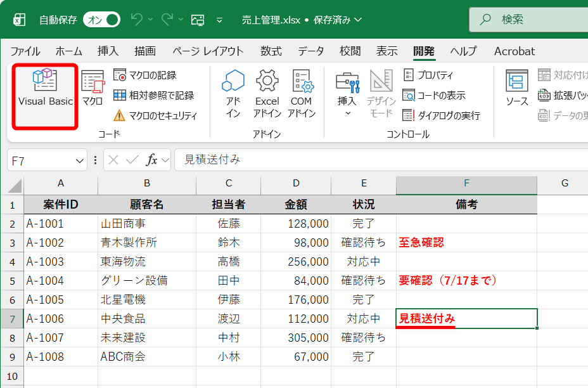Open control プロパティ
Image resolution: width=588 pixels, height=388 pixels.
(x=428, y=75)
